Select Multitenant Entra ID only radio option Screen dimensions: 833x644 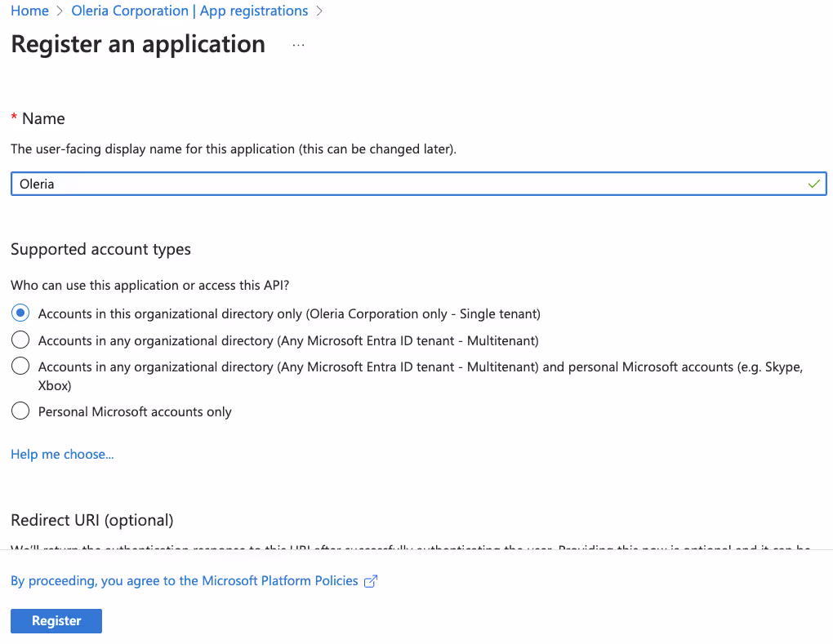[20, 340]
